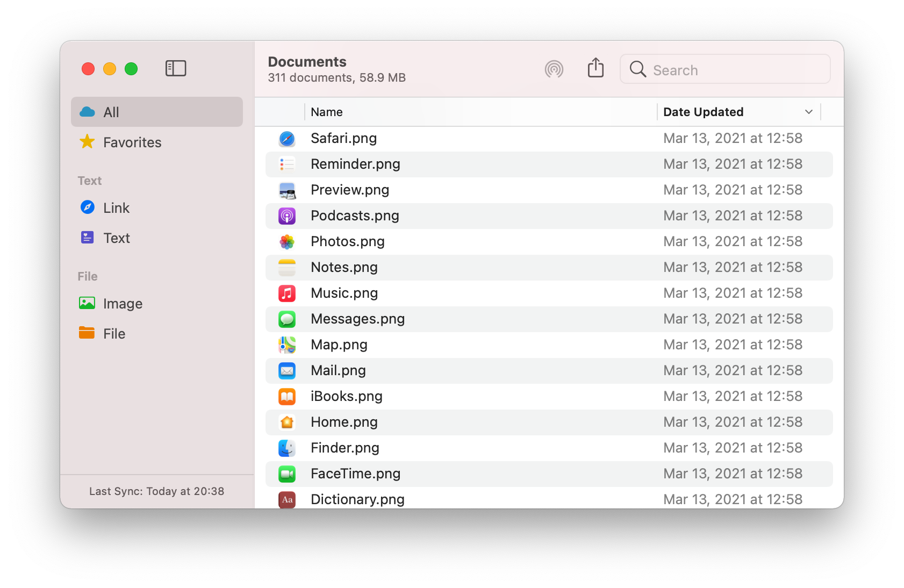The height and width of the screenshot is (588, 904).
Task: Select the Map.png file name
Action: pos(339,345)
